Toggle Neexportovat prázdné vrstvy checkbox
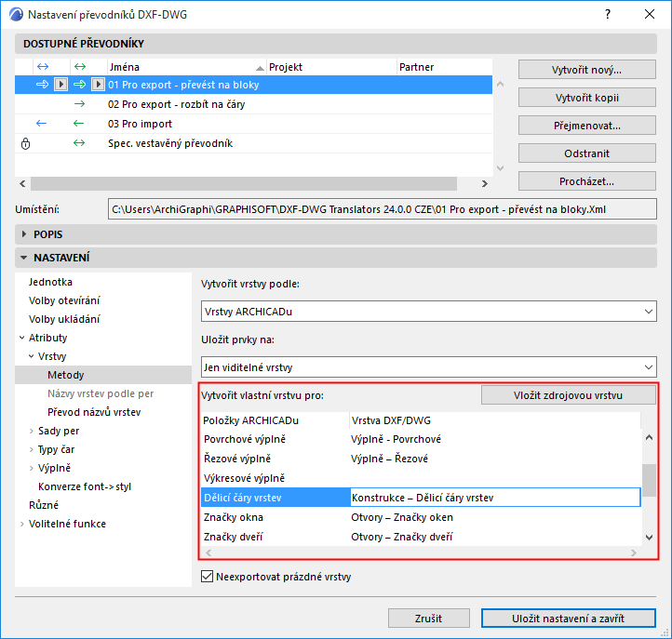 pos(207,577)
